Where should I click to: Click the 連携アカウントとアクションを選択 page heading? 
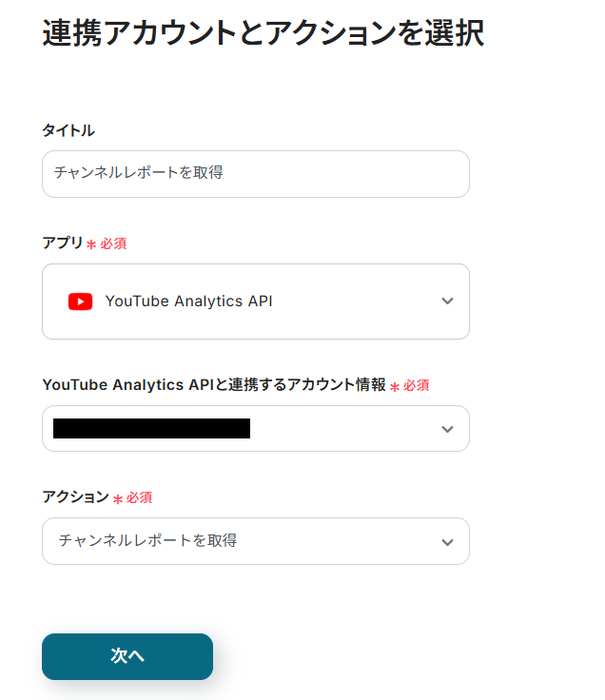[263, 34]
